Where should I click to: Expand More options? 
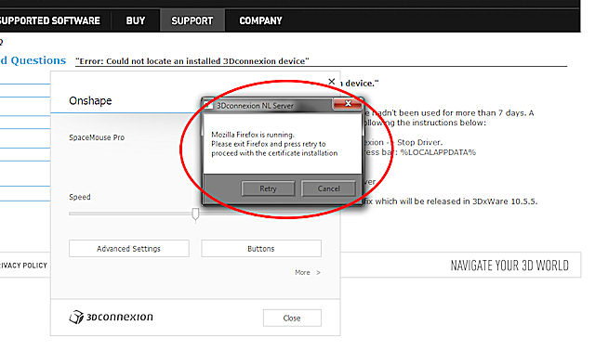pyautogui.click(x=308, y=272)
